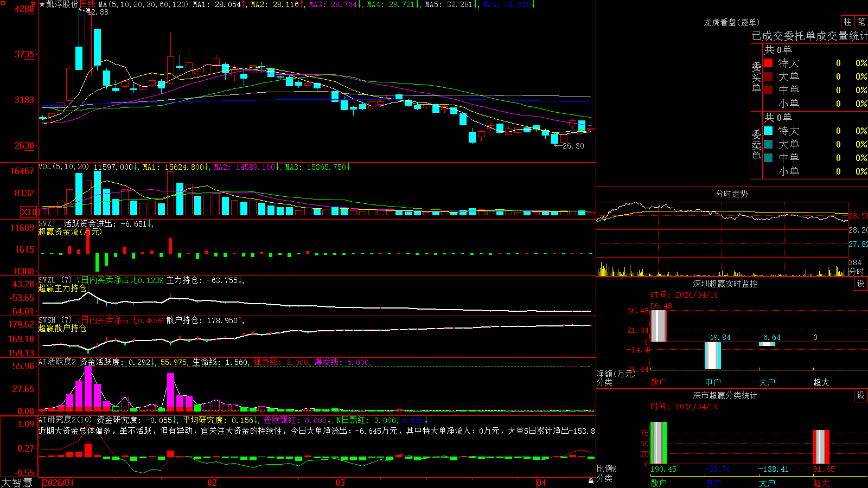Click the X10 volume scale marker
This screenshot has height=488, width=868.
(x=29, y=212)
